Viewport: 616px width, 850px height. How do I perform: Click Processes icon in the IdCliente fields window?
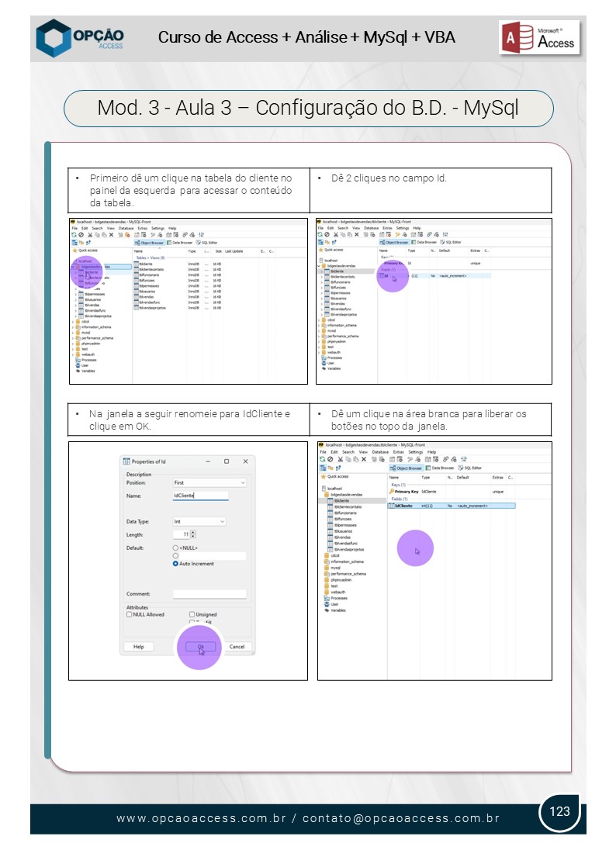coord(327,599)
